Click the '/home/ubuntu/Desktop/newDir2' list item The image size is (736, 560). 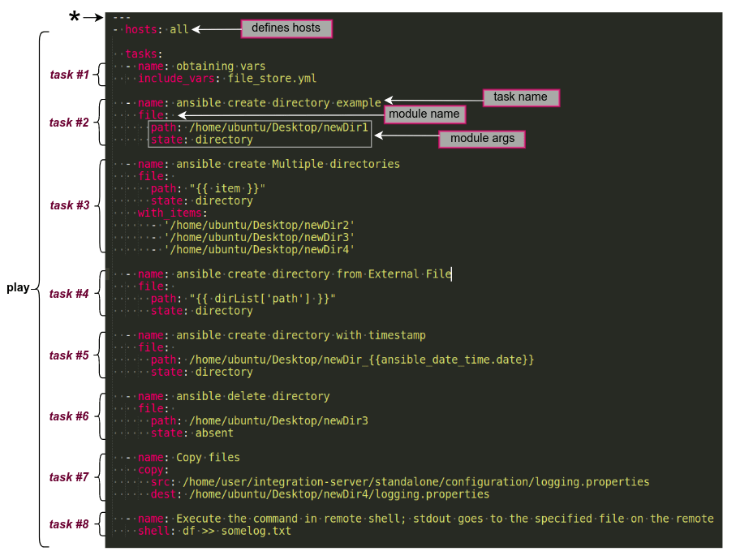tap(259, 225)
